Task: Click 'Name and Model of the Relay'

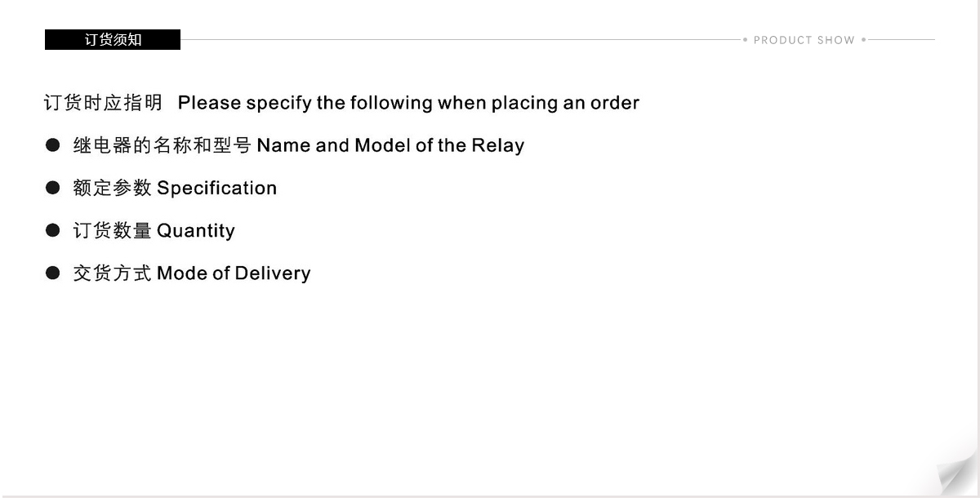Action: click(x=390, y=145)
